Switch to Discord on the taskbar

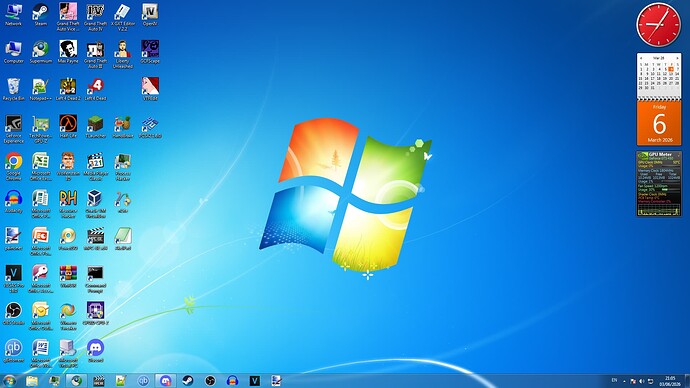165,381
